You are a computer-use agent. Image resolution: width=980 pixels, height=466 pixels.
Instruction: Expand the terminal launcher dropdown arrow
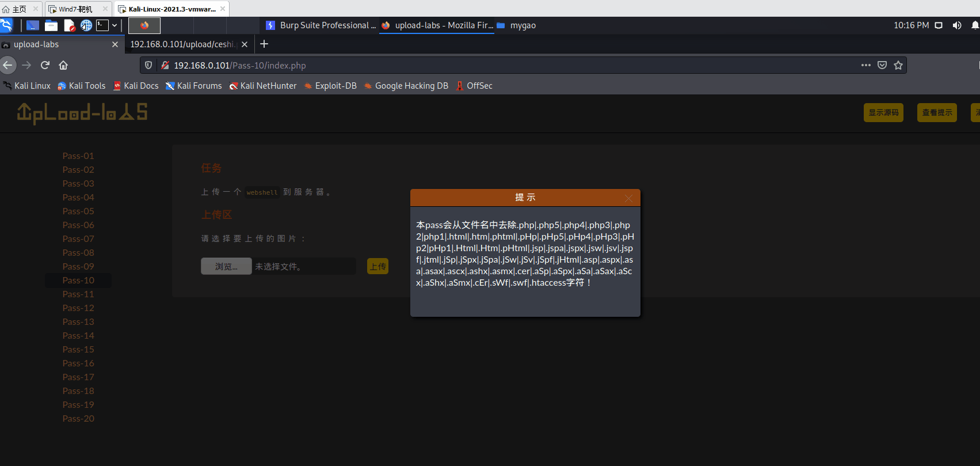[x=115, y=25]
